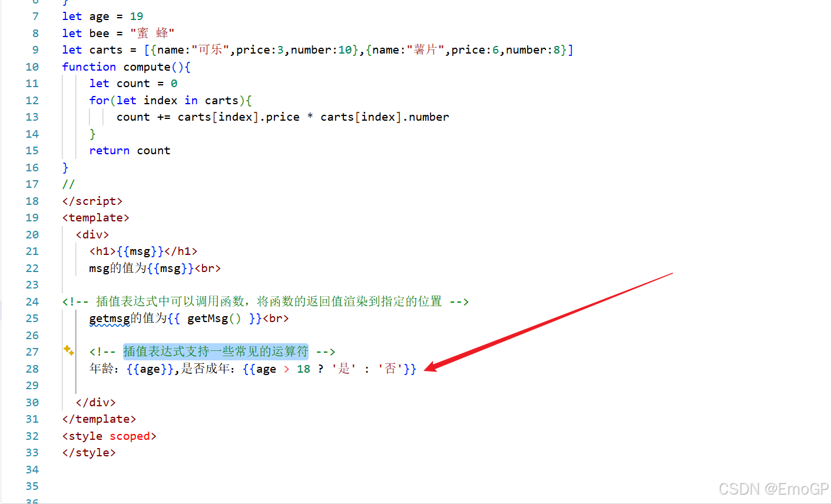Click line number 19 in the gutter
This screenshot has width=831, height=504.
(32, 218)
